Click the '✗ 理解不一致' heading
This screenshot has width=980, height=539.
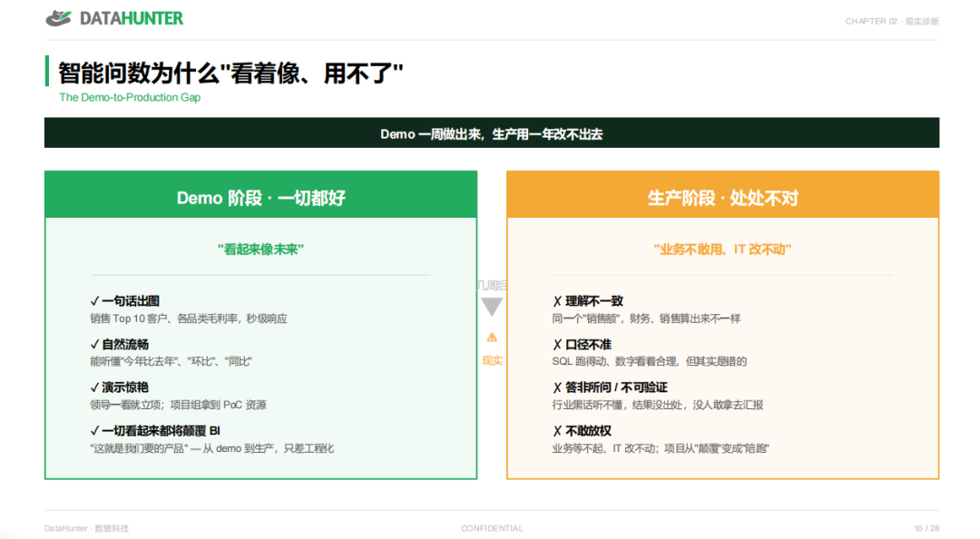(x=588, y=301)
